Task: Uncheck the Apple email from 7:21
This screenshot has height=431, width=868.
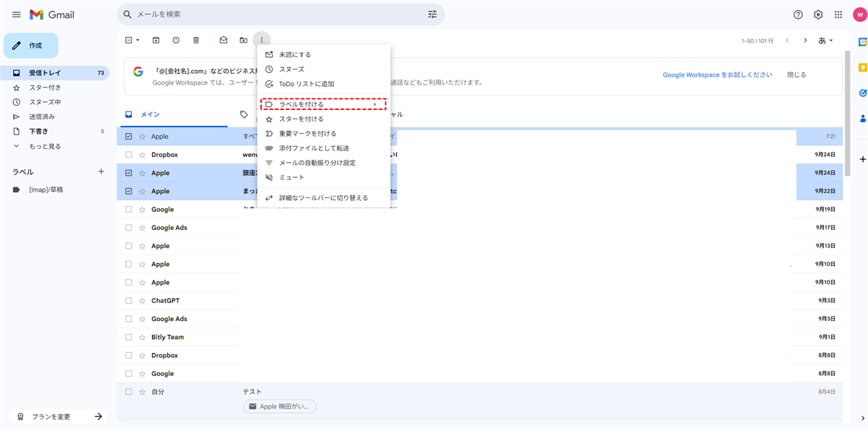Action: [x=129, y=137]
